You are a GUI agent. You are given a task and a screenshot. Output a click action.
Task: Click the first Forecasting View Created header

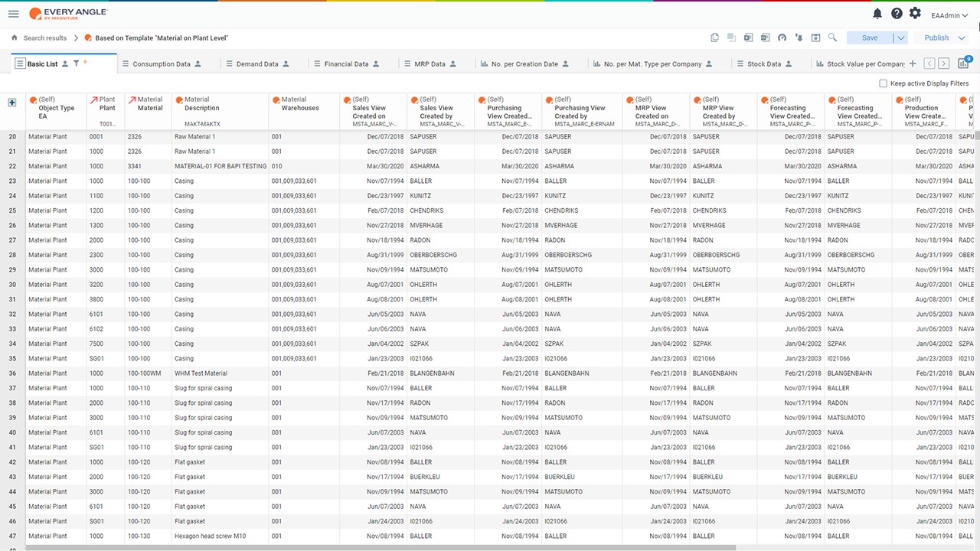pyautogui.click(x=791, y=112)
